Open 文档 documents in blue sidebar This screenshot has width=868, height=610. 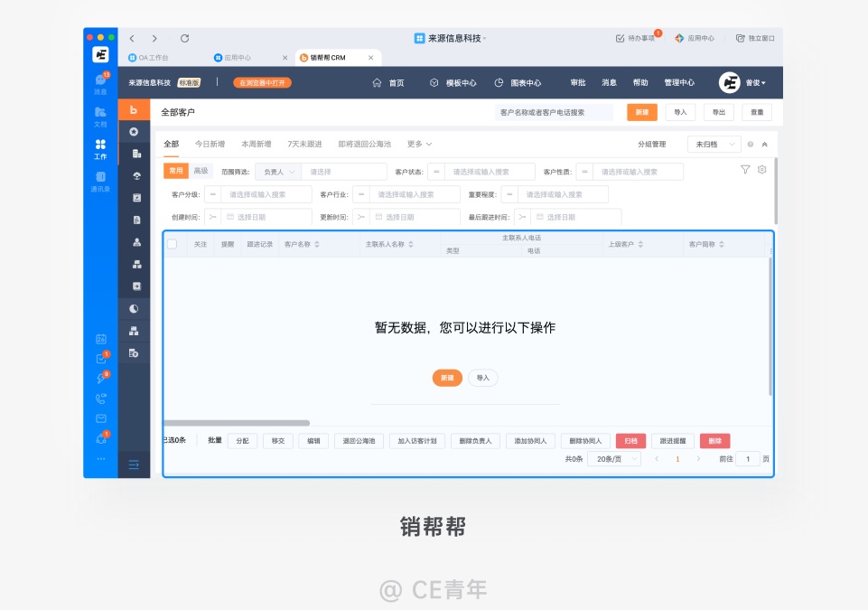[x=101, y=116]
